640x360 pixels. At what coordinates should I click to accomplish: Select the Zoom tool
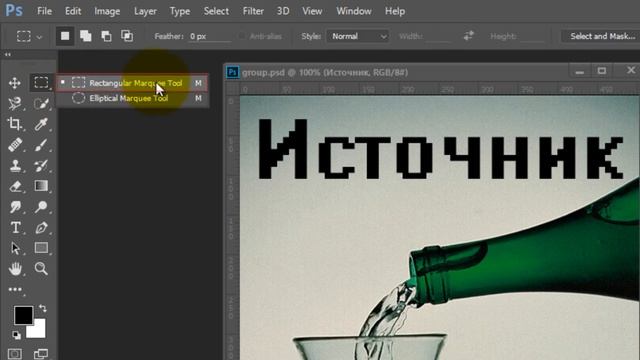coord(41,269)
